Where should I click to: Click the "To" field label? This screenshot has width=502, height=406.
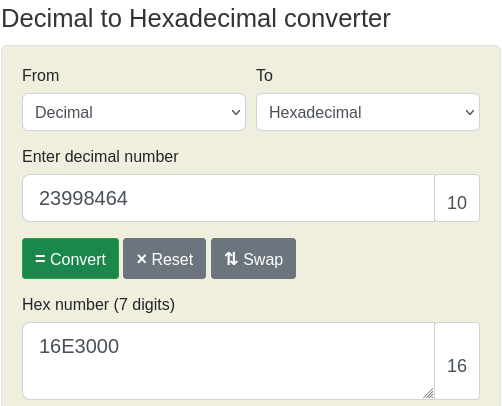pos(264,75)
